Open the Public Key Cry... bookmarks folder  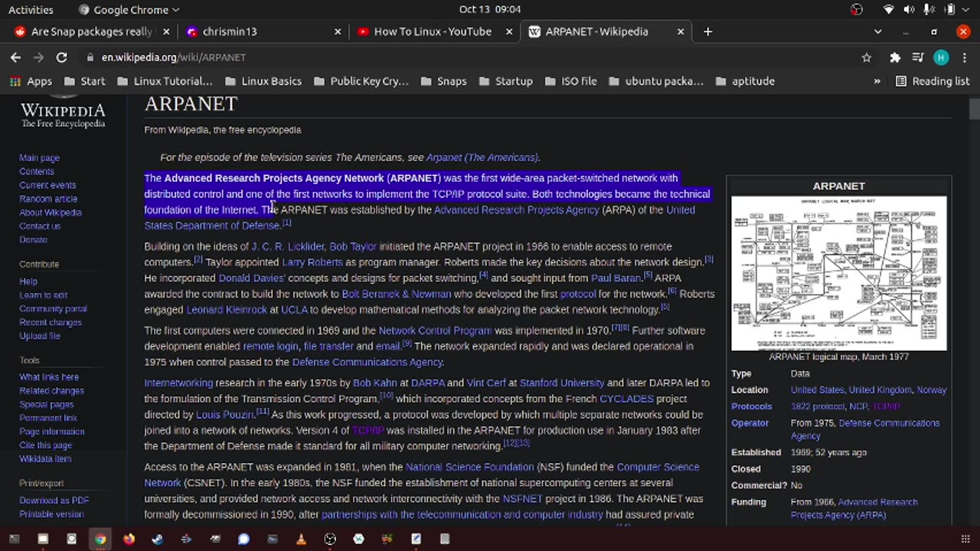click(362, 81)
